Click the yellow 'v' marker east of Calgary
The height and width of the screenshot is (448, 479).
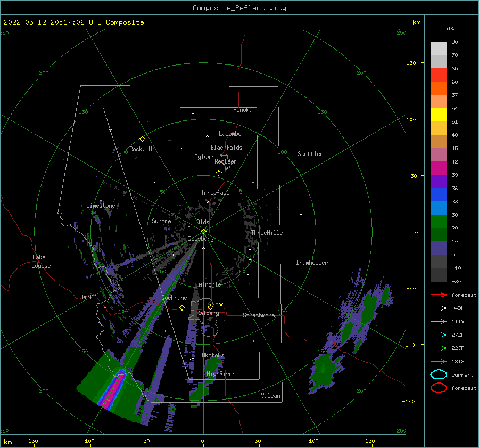click(x=221, y=305)
